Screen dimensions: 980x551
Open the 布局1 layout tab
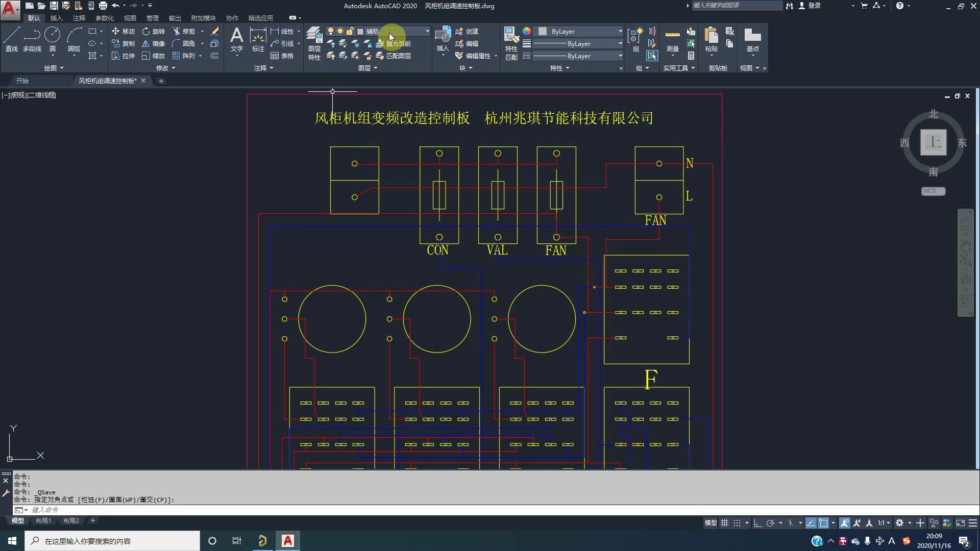click(43, 520)
